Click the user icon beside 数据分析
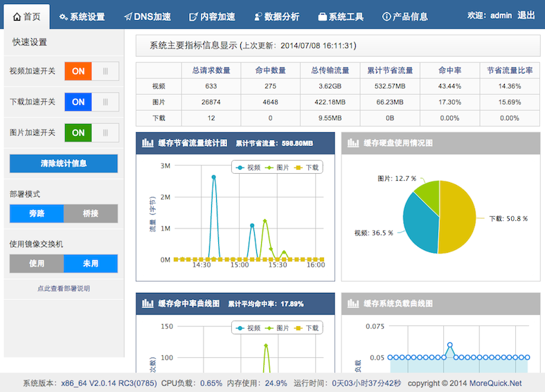545x392 pixels. (258, 17)
